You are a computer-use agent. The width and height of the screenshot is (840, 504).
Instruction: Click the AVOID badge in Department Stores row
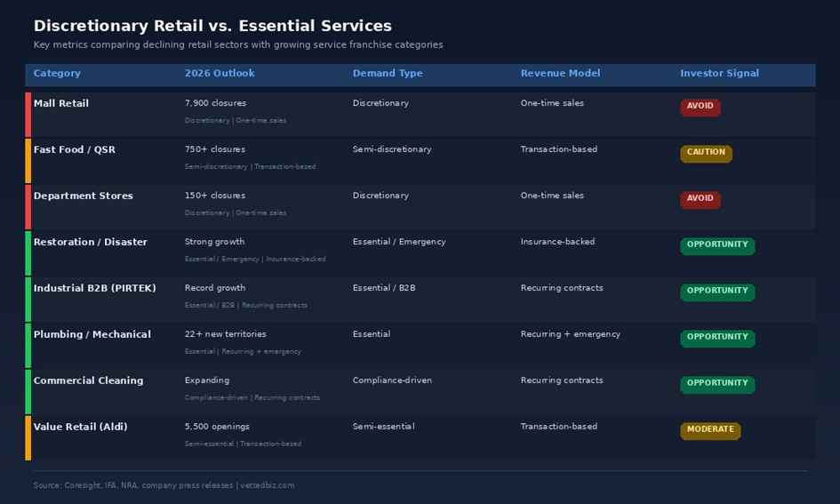click(x=700, y=199)
